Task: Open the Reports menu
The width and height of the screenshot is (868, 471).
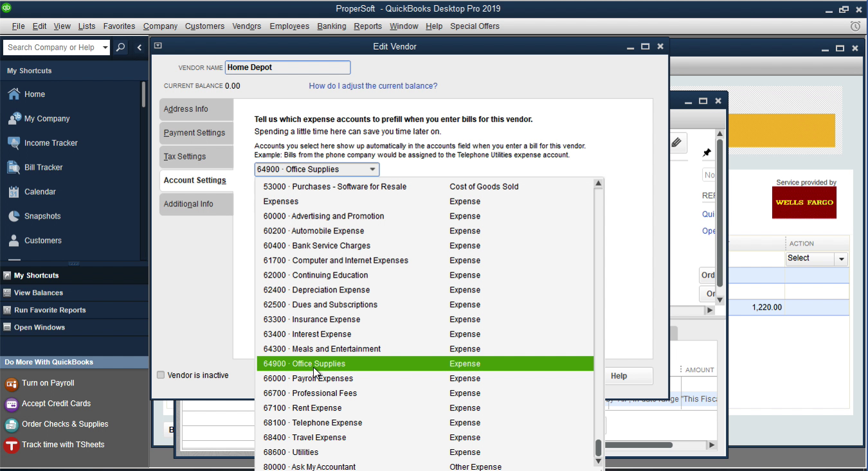Action: (368, 26)
